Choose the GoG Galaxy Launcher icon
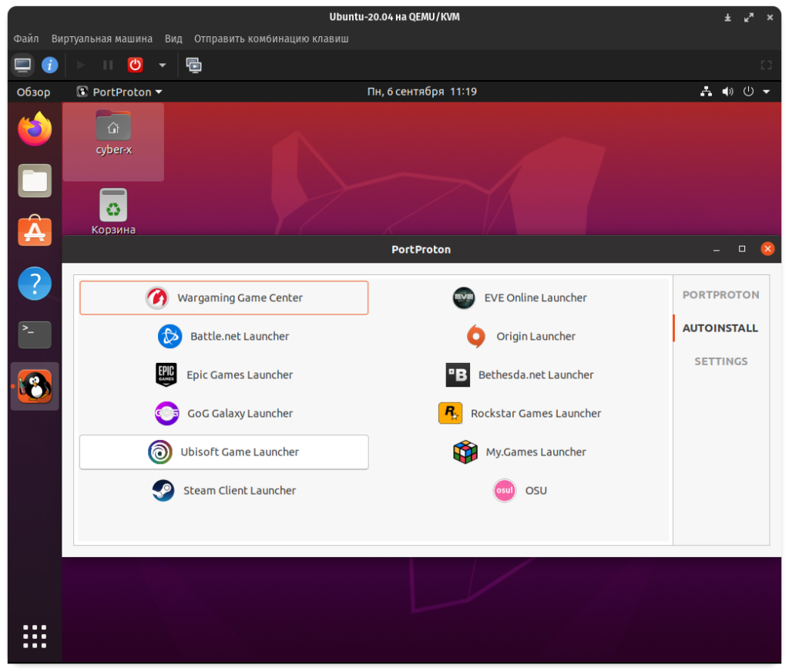Image resolution: width=789 pixels, height=672 pixels. pyautogui.click(x=166, y=414)
